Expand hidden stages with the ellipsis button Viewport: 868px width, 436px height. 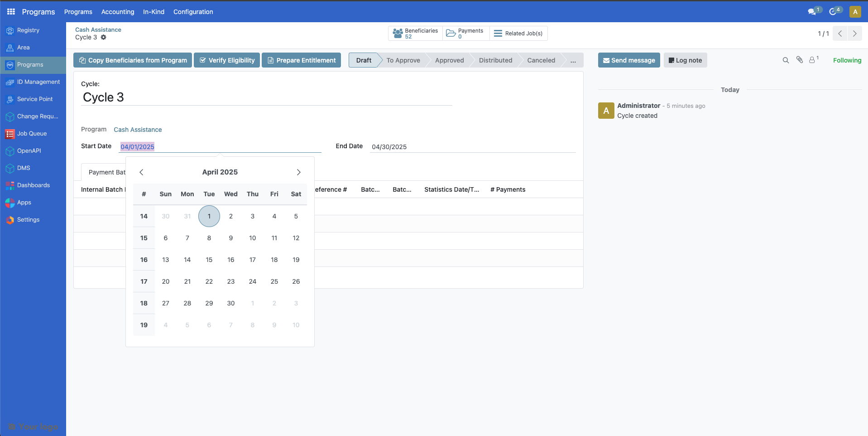coord(573,60)
